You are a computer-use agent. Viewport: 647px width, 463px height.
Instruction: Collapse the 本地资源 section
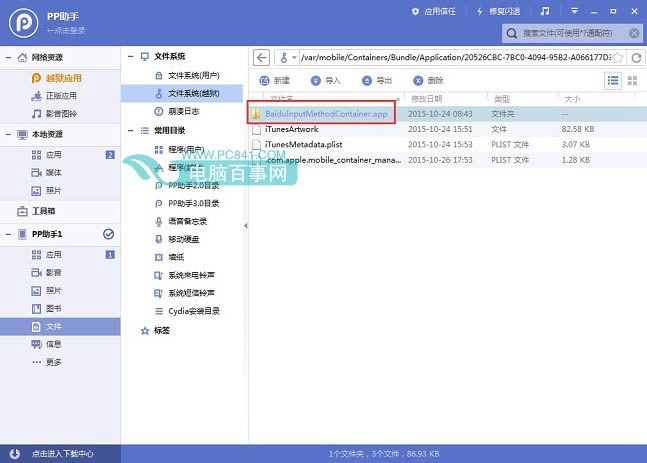point(8,134)
